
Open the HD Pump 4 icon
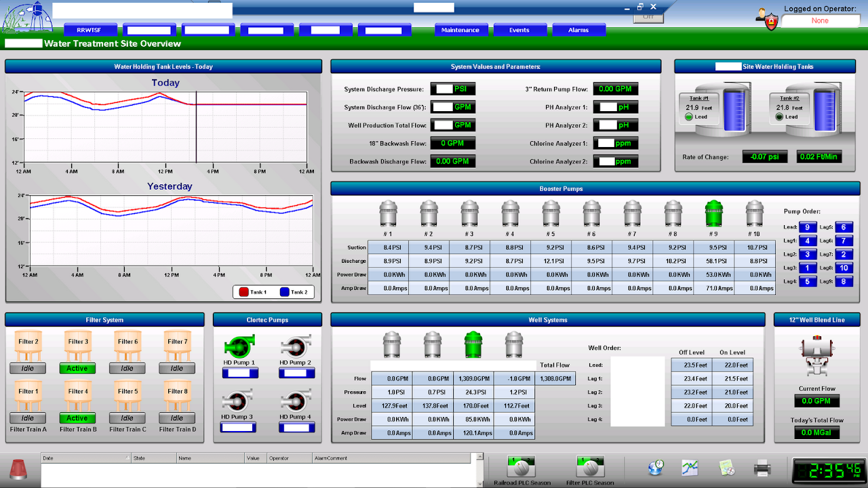(295, 401)
